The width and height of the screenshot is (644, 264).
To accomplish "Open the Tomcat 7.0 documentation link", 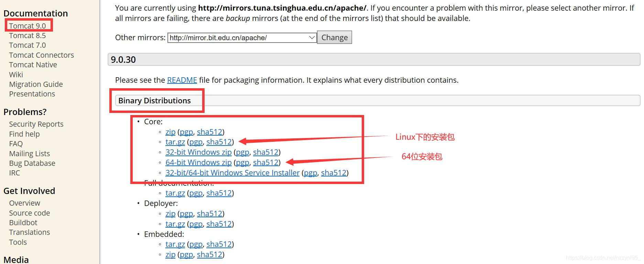I will 27,45.
